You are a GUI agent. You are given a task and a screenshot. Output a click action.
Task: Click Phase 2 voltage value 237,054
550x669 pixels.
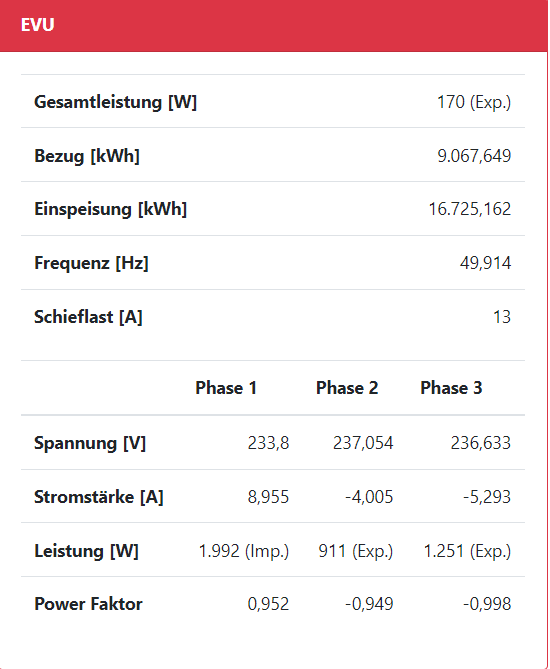click(x=363, y=443)
